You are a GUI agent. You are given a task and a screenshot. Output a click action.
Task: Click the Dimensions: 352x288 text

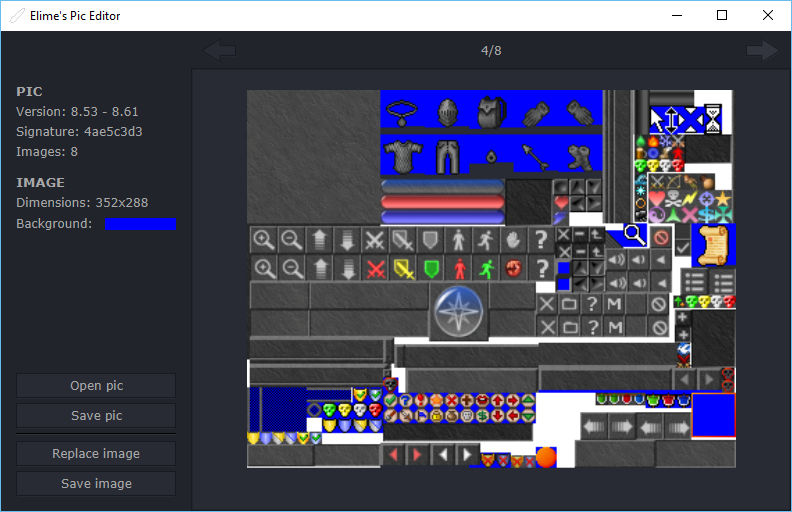pyautogui.click(x=82, y=202)
